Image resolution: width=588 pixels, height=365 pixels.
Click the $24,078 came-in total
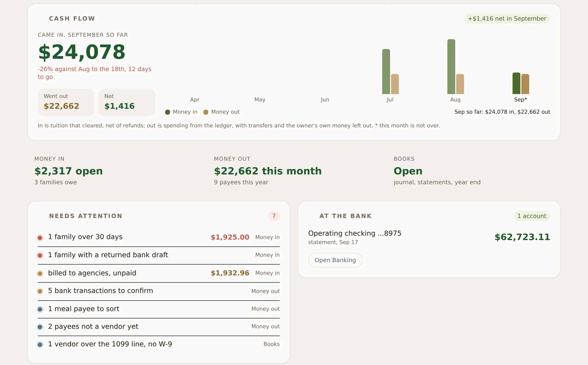click(82, 52)
